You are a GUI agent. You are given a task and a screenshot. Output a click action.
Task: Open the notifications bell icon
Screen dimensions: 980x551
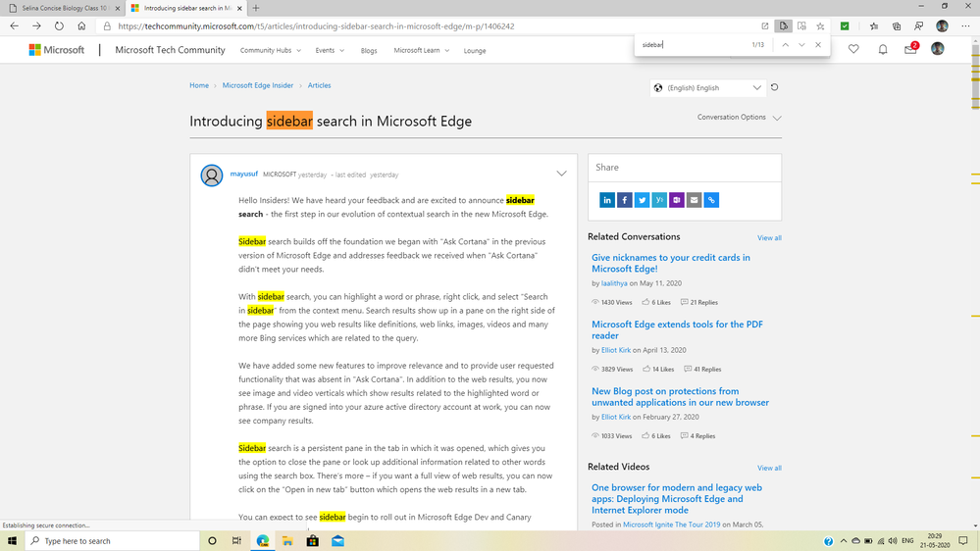coord(883,49)
